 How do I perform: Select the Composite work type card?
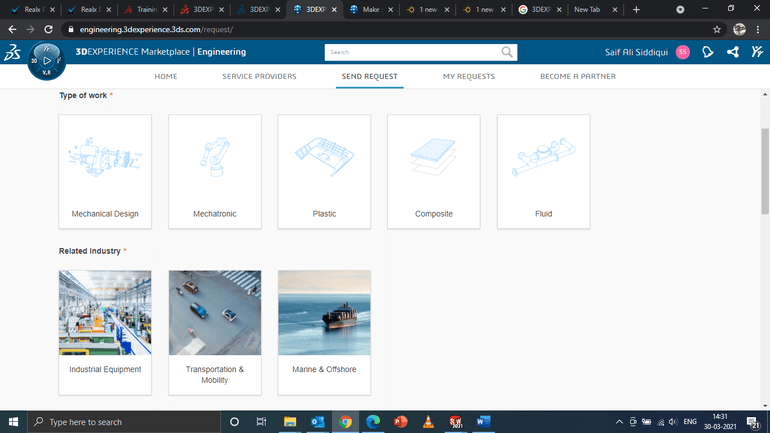[434, 172]
